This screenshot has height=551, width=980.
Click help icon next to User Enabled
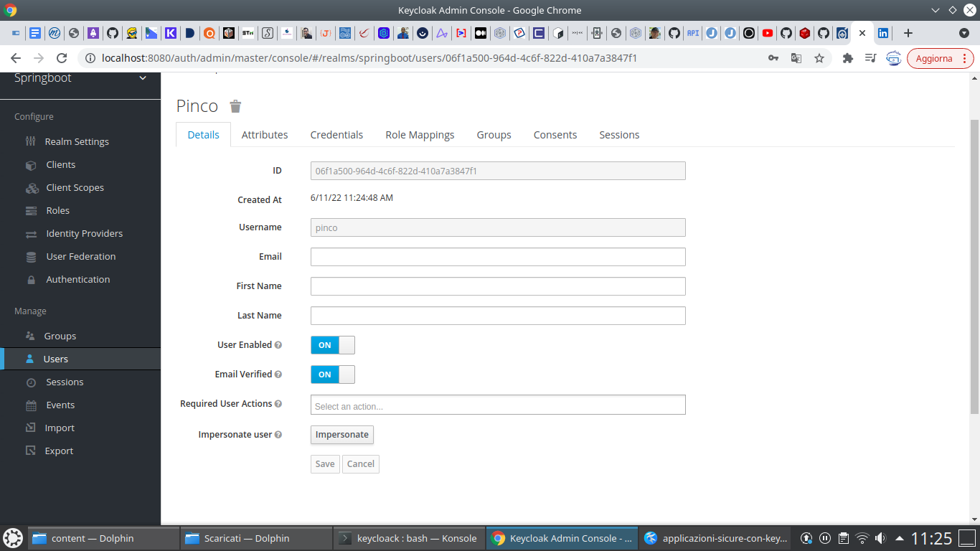pyautogui.click(x=278, y=345)
